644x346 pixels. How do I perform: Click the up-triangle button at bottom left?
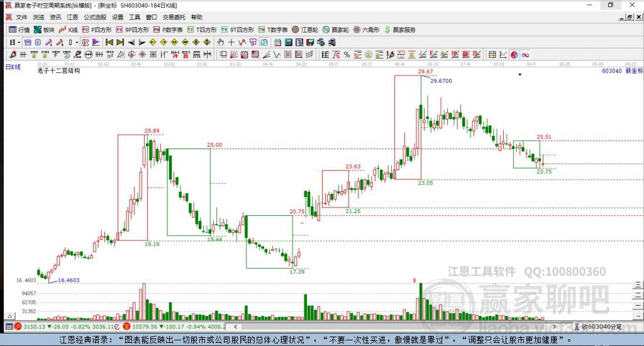pos(10,316)
